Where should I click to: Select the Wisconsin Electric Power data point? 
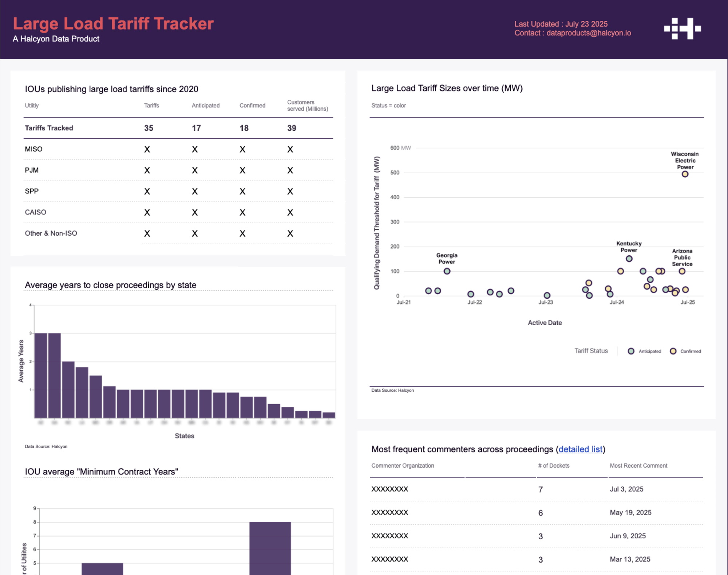pyautogui.click(x=685, y=174)
